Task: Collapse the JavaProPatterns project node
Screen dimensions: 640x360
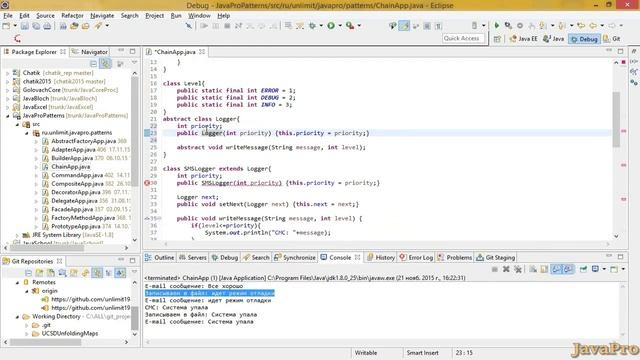Action: click(7, 116)
